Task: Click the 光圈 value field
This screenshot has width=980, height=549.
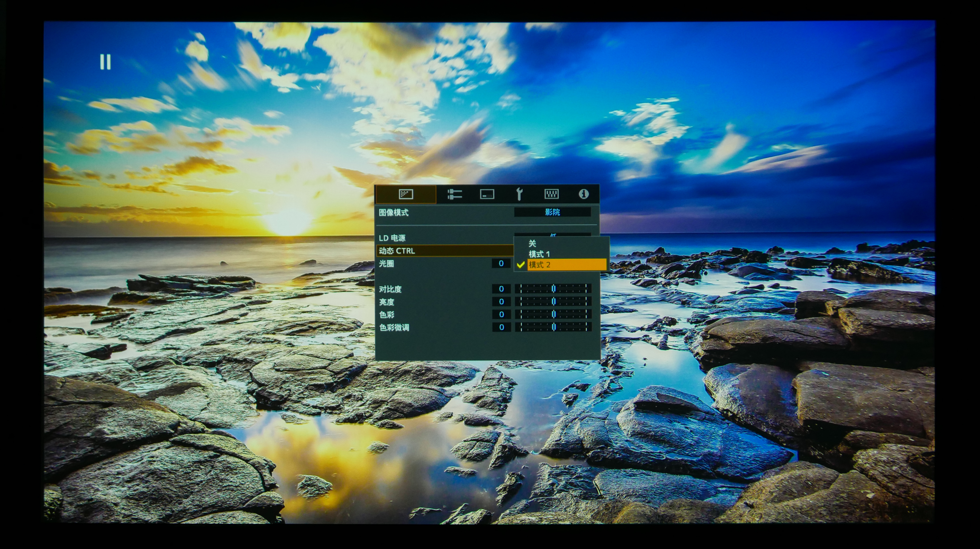Action: point(501,263)
